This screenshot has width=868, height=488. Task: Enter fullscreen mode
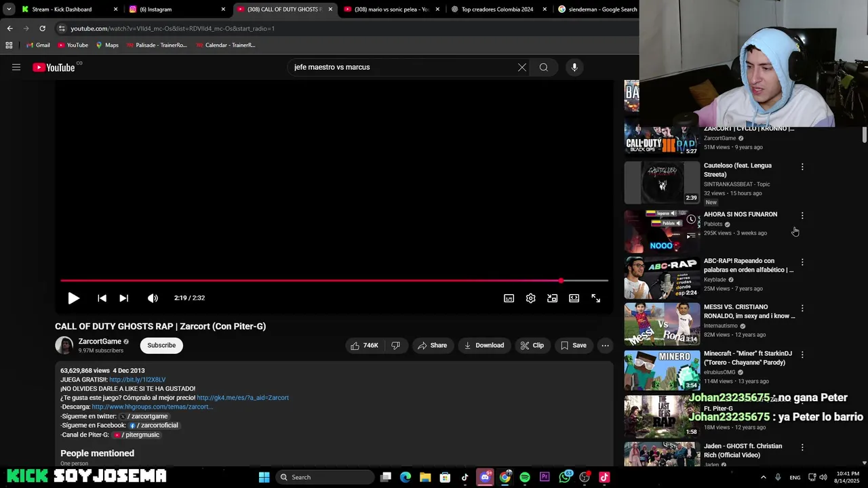click(x=595, y=298)
